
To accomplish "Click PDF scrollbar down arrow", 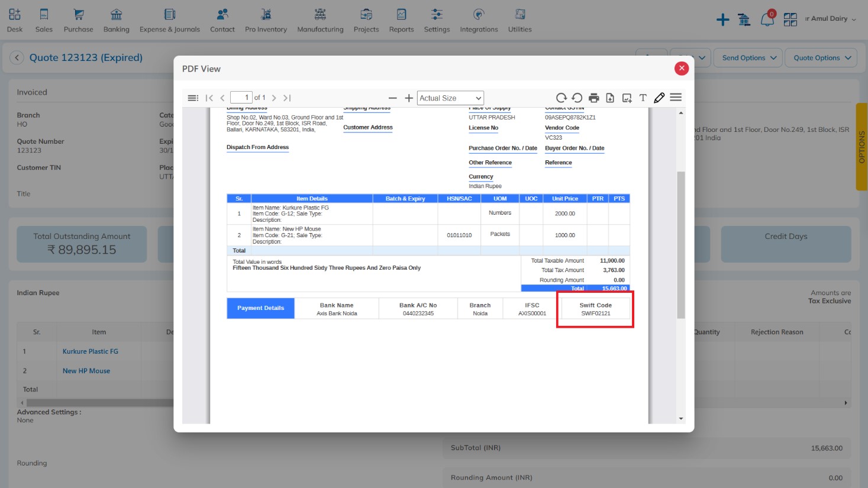I will click(680, 419).
